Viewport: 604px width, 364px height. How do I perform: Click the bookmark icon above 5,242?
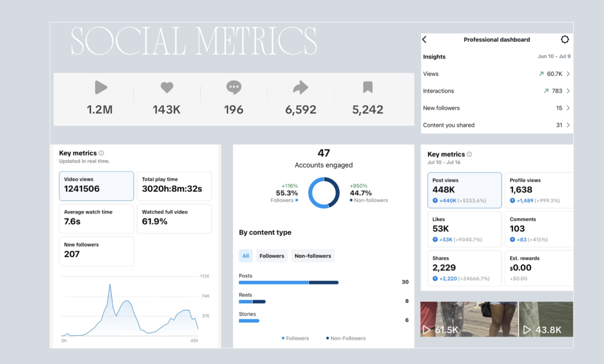pyautogui.click(x=368, y=87)
